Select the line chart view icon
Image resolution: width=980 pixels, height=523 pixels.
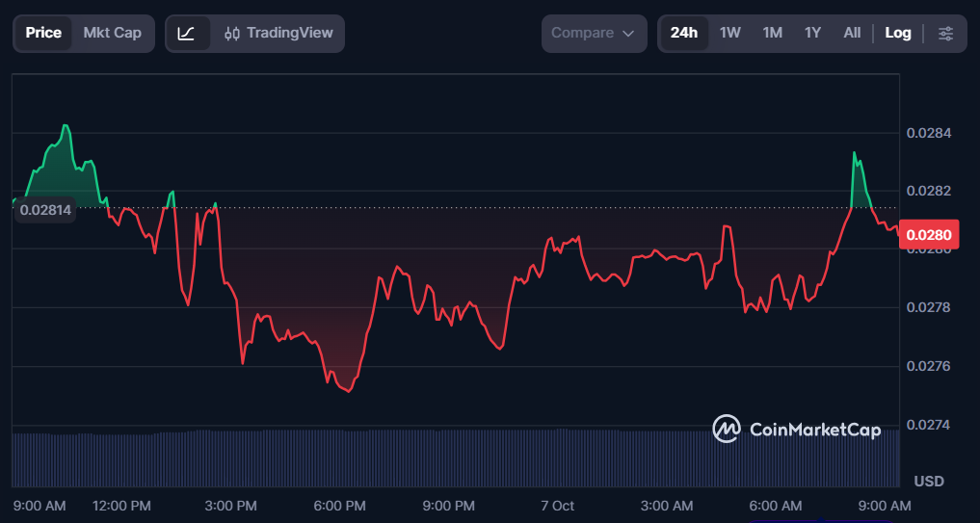[186, 33]
